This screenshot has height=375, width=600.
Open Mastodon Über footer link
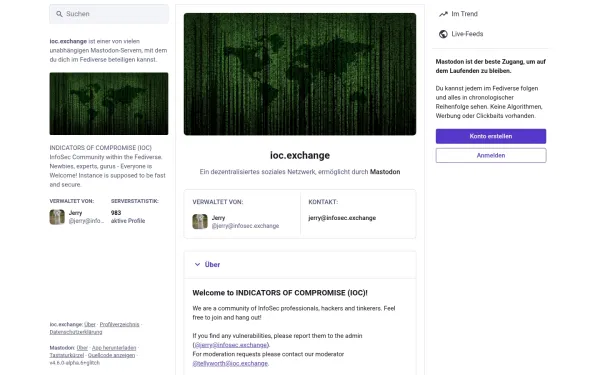(82, 348)
